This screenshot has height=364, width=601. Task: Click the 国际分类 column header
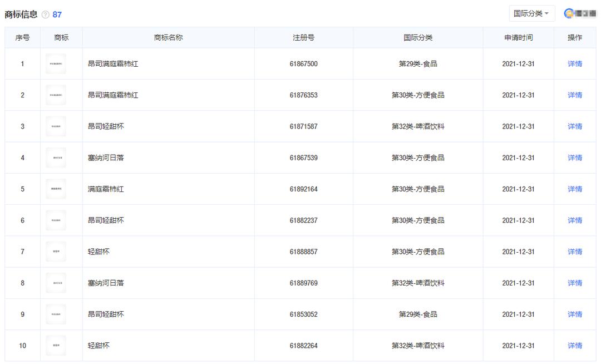pos(417,37)
